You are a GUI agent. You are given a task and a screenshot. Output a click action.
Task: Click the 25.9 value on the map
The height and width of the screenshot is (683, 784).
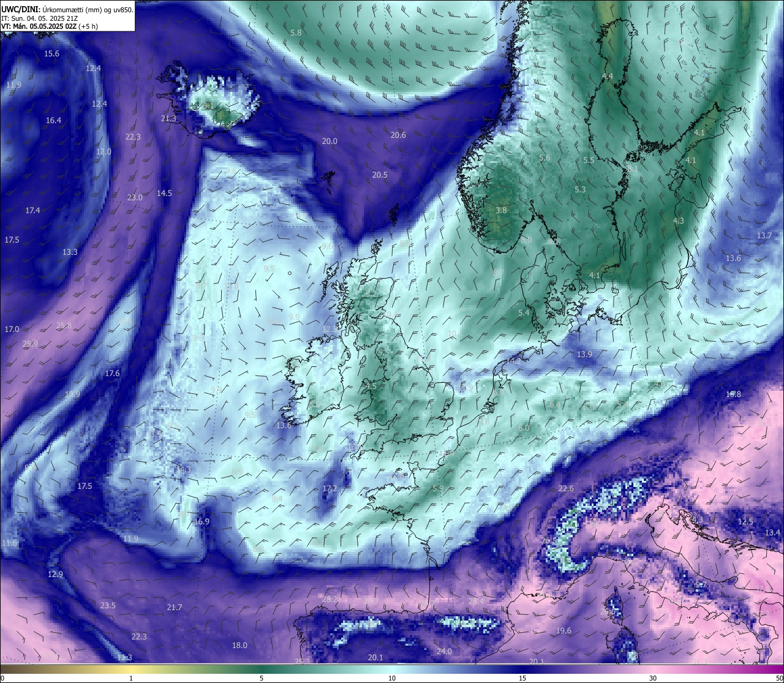coord(30,344)
